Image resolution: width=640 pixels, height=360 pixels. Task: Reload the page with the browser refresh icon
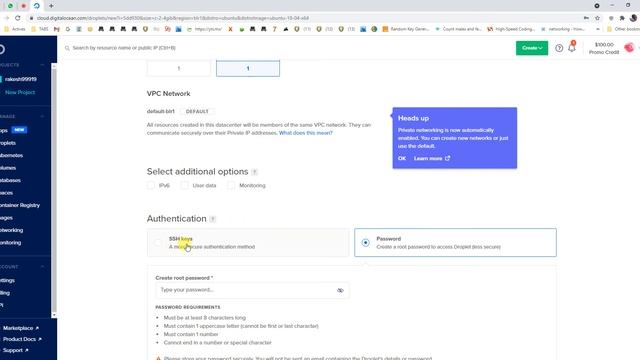pos(18,18)
